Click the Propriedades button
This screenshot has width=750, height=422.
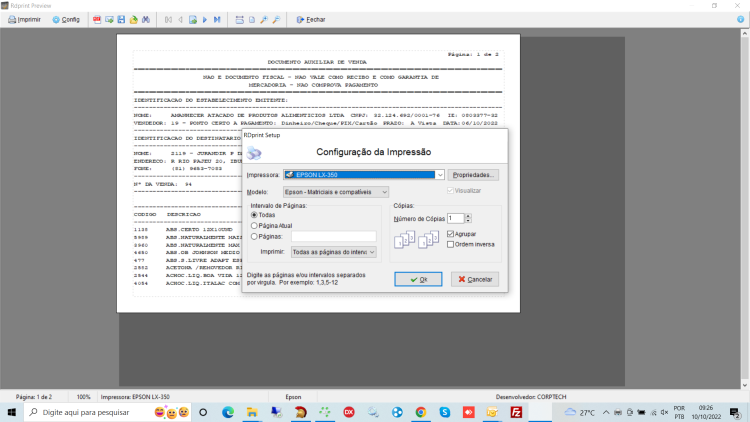[473, 175]
